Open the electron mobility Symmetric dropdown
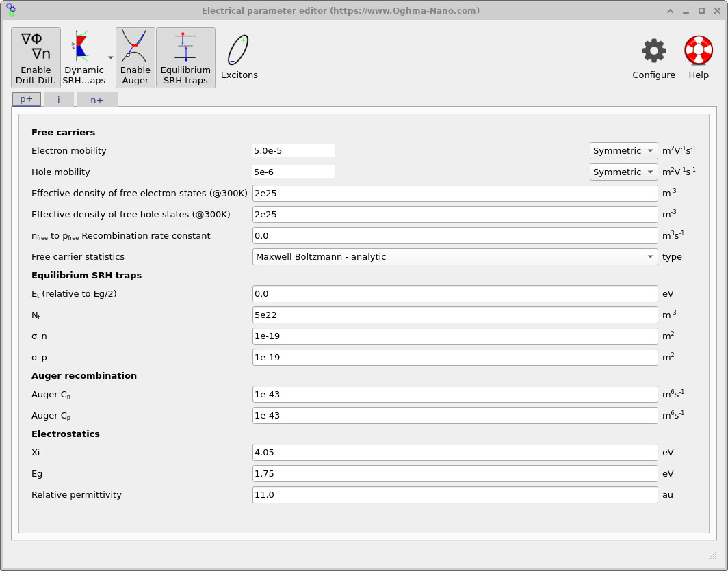 tap(623, 150)
